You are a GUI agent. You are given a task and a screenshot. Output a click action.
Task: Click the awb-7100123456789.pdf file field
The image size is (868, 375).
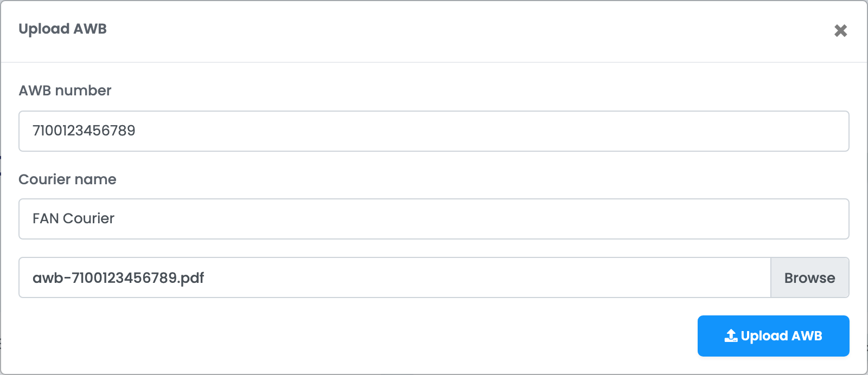click(x=395, y=277)
